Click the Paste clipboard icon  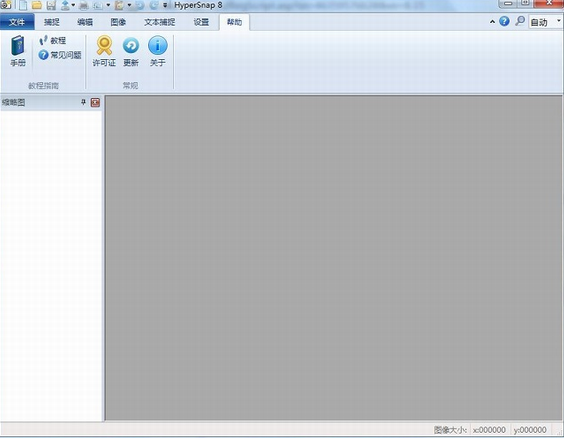point(119,5)
